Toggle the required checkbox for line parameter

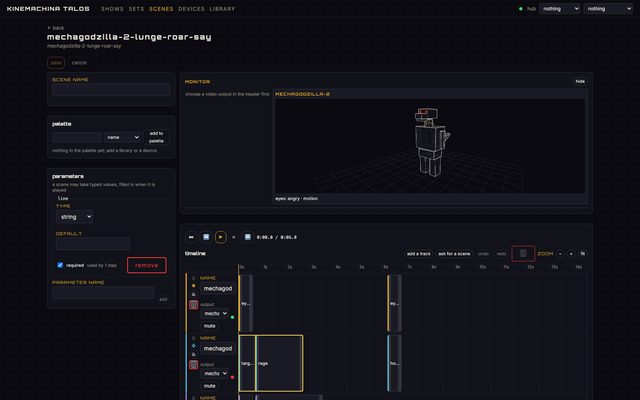(x=60, y=265)
